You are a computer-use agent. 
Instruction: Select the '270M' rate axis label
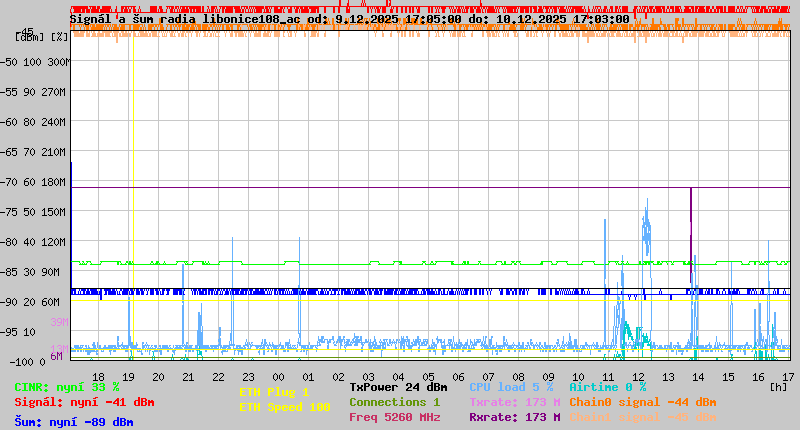coord(56,92)
